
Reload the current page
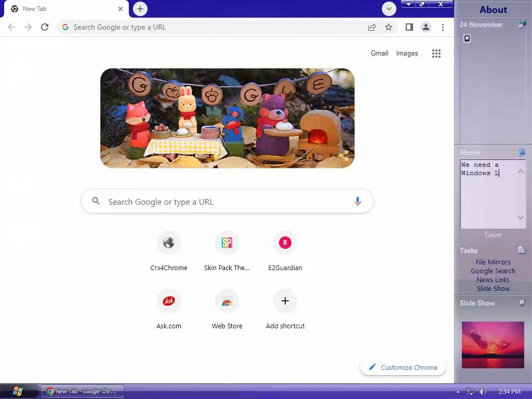tap(45, 27)
